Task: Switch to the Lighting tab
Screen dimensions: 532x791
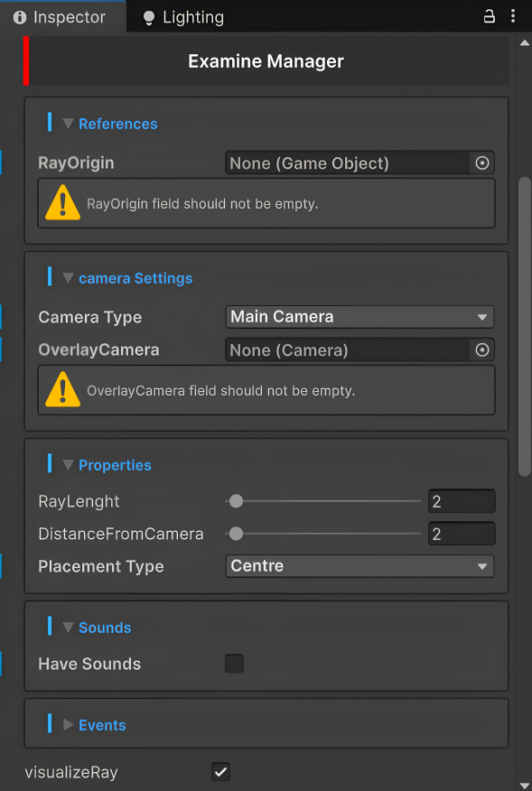Action: click(183, 18)
